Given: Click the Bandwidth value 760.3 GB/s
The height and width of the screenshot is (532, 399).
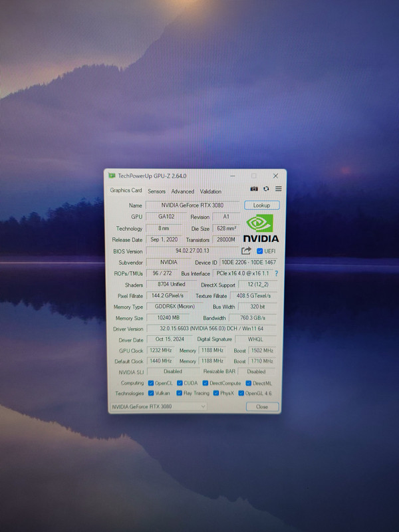Looking at the screenshot, I should click(x=253, y=318).
